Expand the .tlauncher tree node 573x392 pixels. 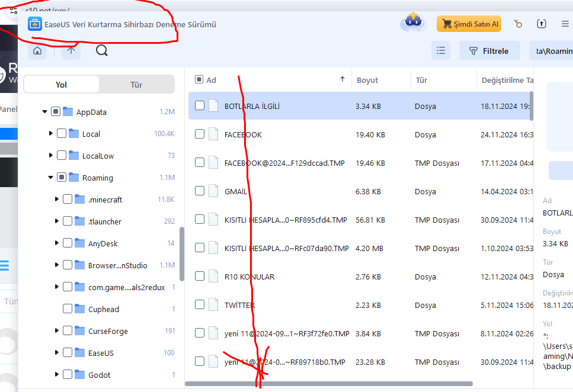[x=57, y=221]
